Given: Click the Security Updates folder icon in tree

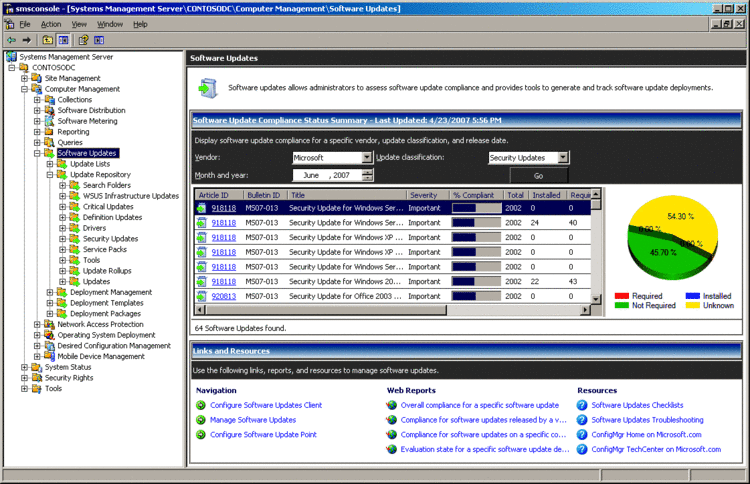Looking at the screenshot, I should [x=75, y=239].
